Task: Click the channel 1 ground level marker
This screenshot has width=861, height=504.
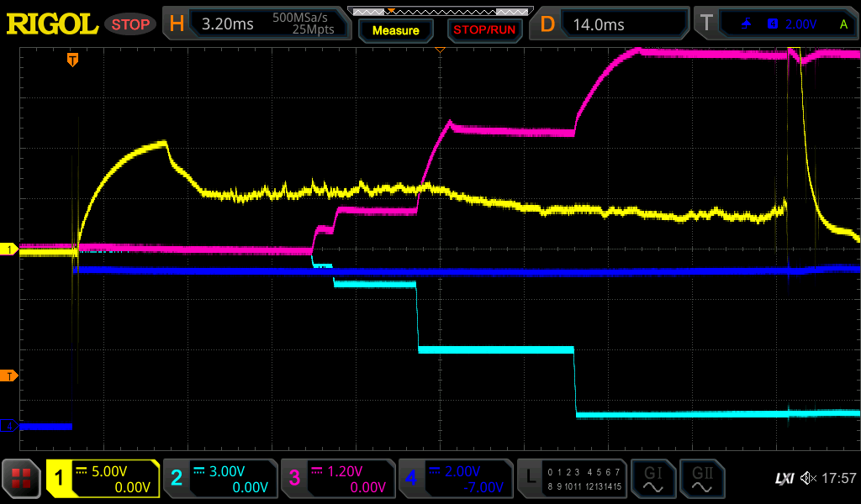Action: 9,249
